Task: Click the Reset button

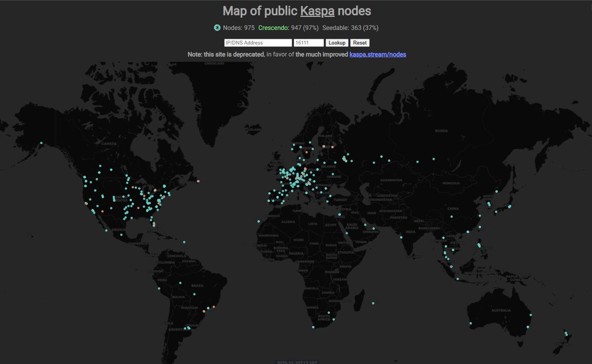Action: pyautogui.click(x=360, y=43)
